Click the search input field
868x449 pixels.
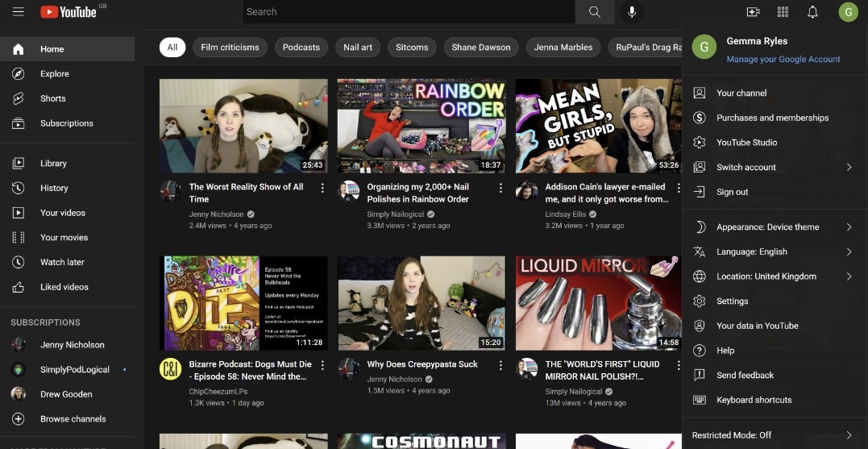[x=409, y=11]
